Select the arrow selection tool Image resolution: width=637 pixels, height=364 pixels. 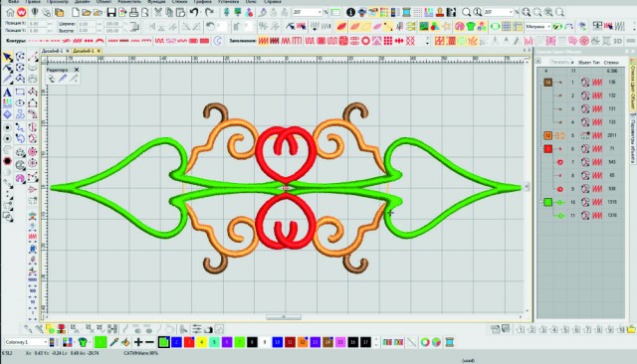[7, 57]
